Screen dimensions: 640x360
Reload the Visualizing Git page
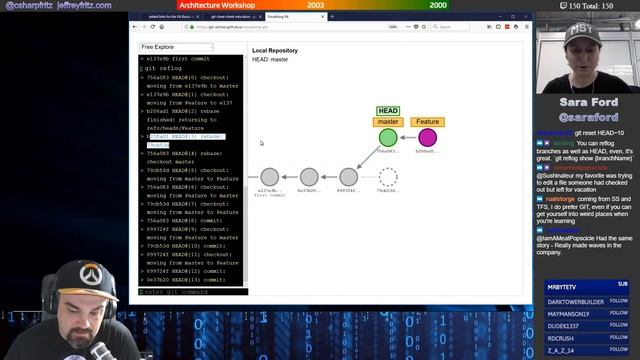point(153,27)
